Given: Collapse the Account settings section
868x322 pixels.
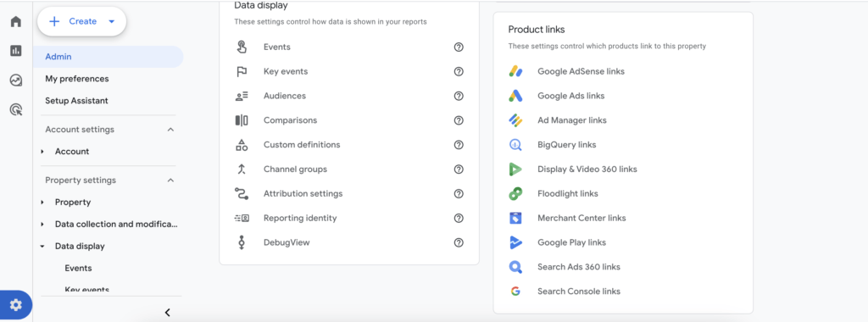Looking at the screenshot, I should (170, 130).
